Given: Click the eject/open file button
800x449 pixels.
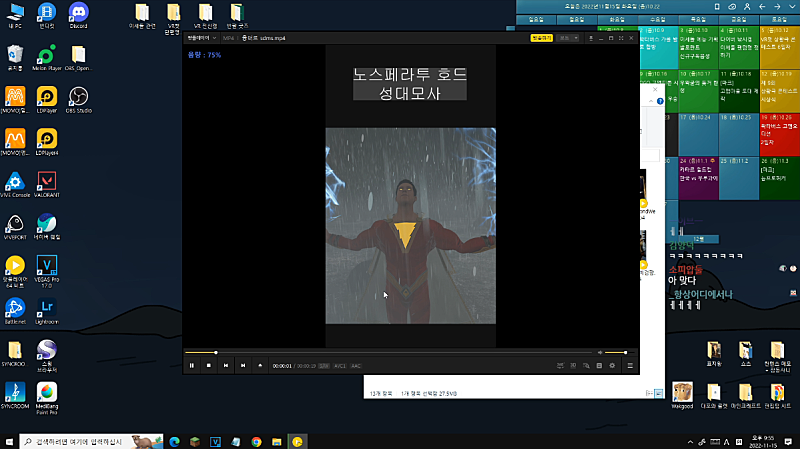Looking at the screenshot, I should 260,366.
